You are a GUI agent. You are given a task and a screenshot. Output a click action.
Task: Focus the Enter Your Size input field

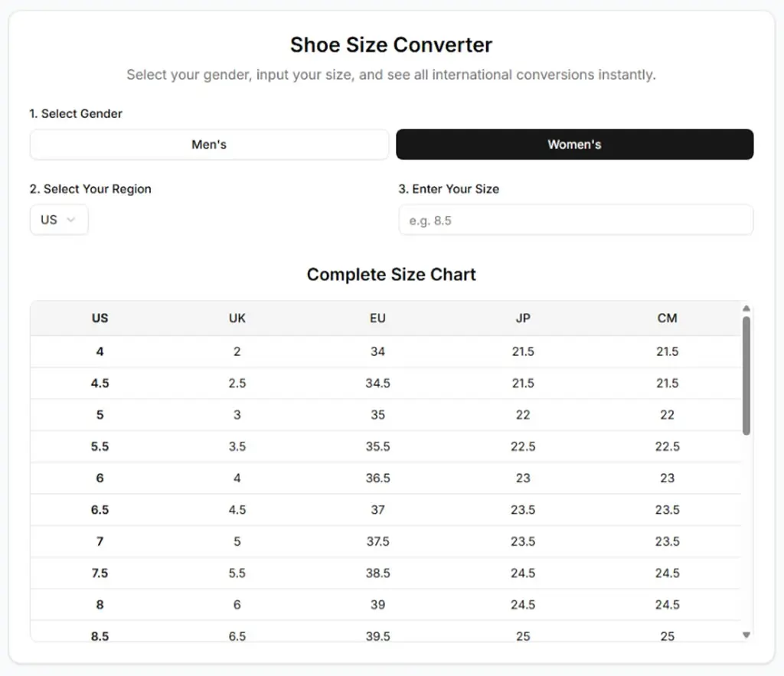(576, 220)
